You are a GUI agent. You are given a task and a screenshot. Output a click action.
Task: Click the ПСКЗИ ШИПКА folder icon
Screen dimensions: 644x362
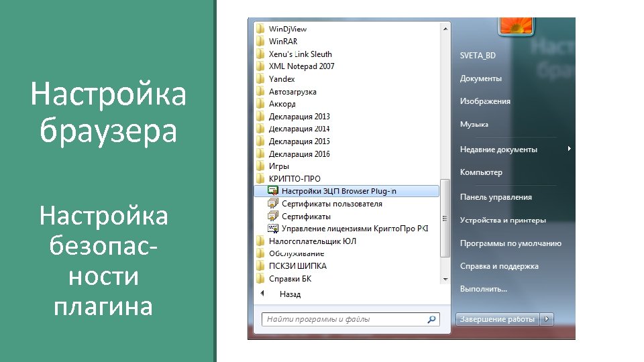tap(260, 266)
